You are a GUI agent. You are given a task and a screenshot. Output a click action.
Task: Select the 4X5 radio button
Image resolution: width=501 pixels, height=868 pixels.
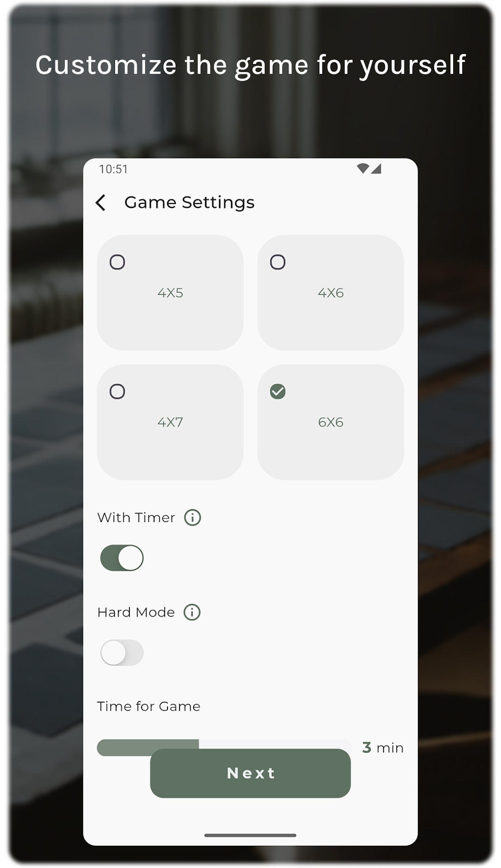pos(117,262)
